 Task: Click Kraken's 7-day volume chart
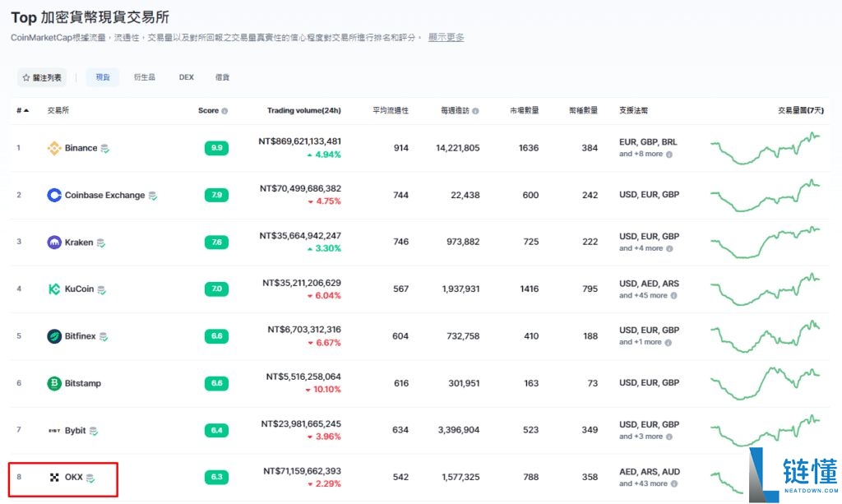[766, 242]
